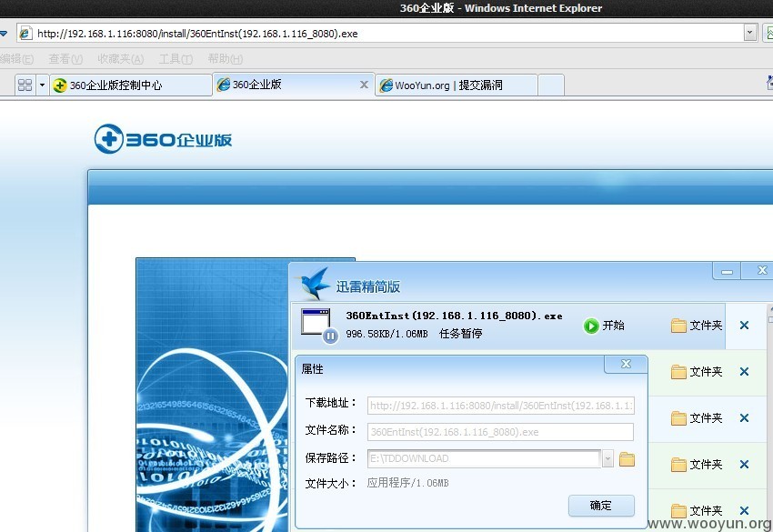Viewport: 773px width, 532px height.
Task: Start the paused download with 开始
Action: click(x=604, y=326)
